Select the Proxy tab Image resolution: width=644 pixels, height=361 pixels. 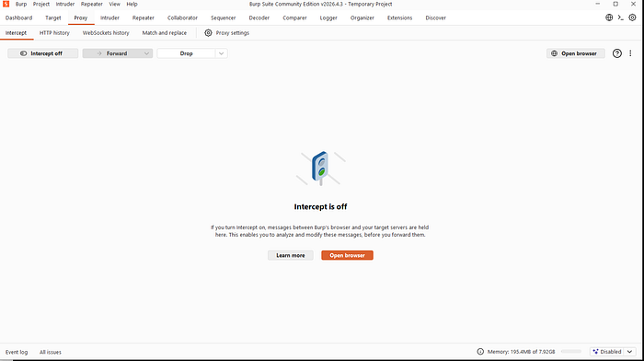81,17
